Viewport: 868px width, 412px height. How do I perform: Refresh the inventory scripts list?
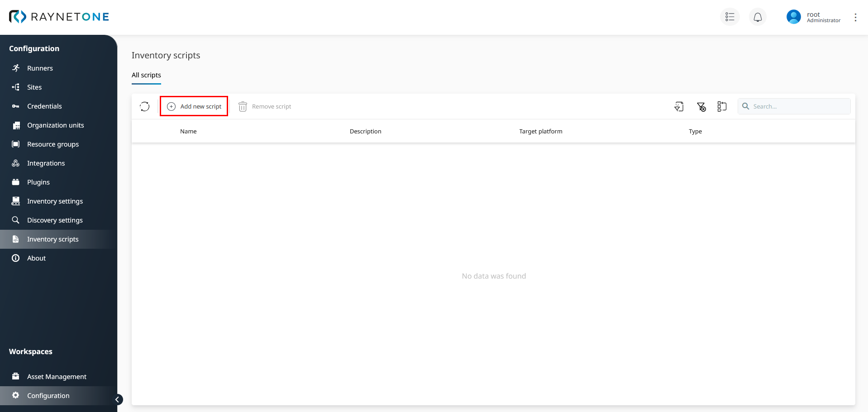coord(145,106)
